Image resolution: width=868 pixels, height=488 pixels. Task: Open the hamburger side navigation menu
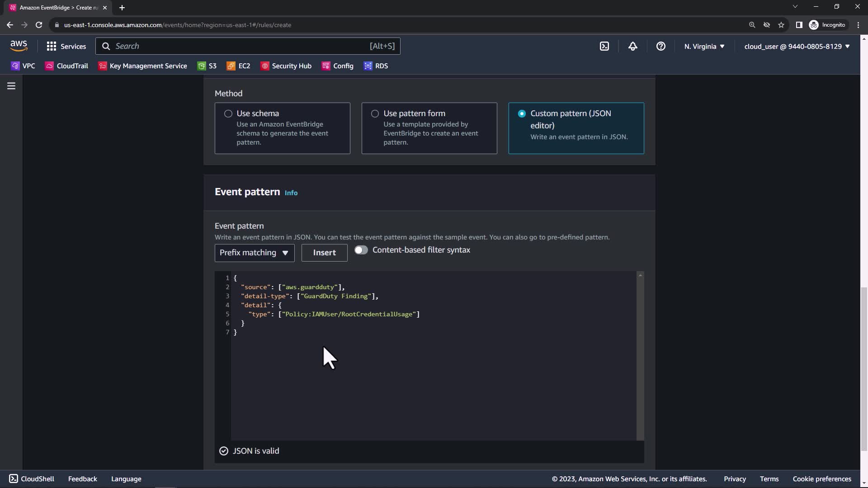click(11, 86)
